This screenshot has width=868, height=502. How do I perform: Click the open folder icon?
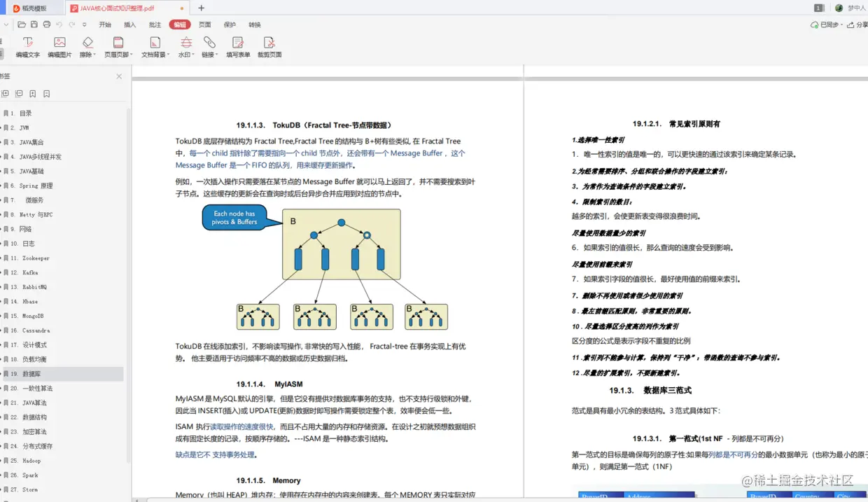pyautogui.click(x=22, y=25)
